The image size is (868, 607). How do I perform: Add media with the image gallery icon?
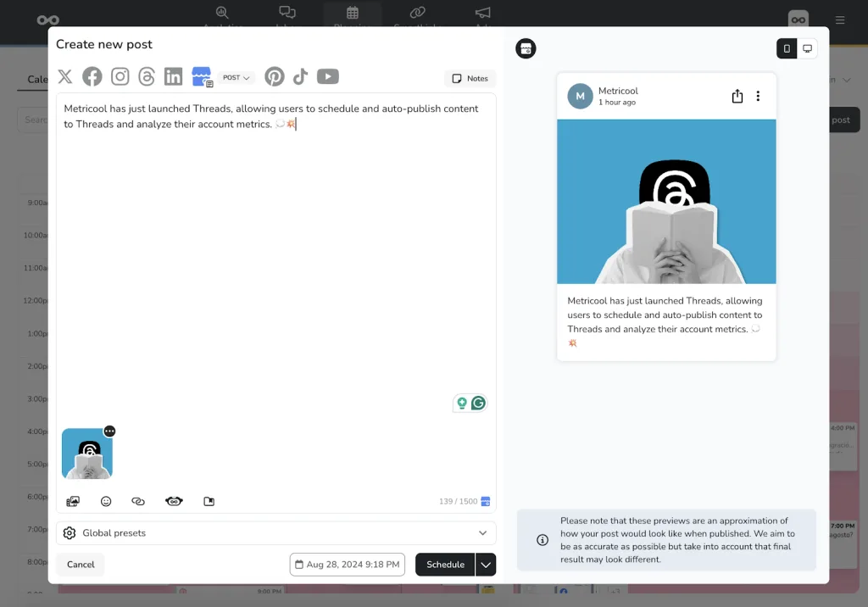(x=73, y=501)
